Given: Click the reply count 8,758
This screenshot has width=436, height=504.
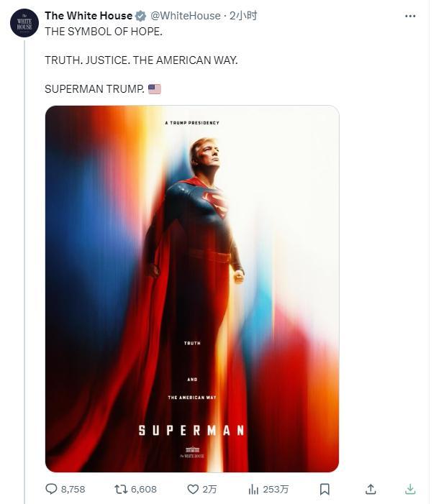Looking at the screenshot, I should [x=73, y=489].
